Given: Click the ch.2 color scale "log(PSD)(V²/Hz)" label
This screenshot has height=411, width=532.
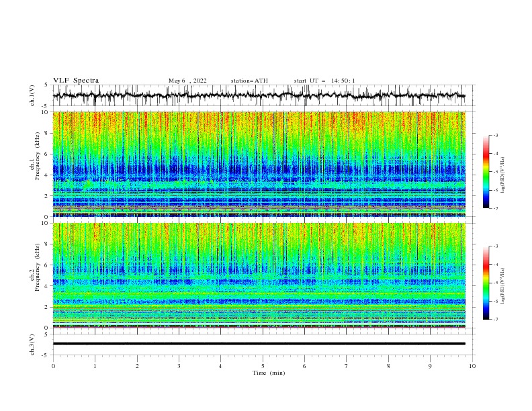Looking at the screenshot, I should [503, 286].
